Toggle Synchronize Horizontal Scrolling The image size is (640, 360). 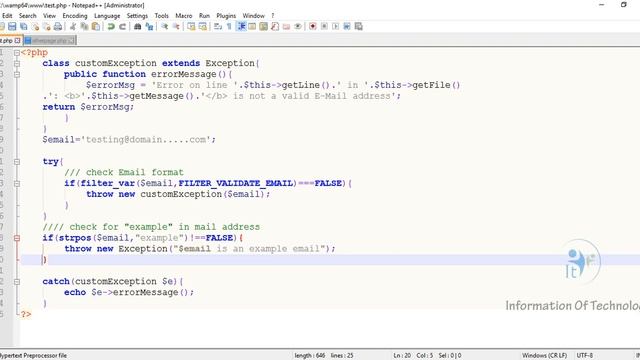click(203, 27)
